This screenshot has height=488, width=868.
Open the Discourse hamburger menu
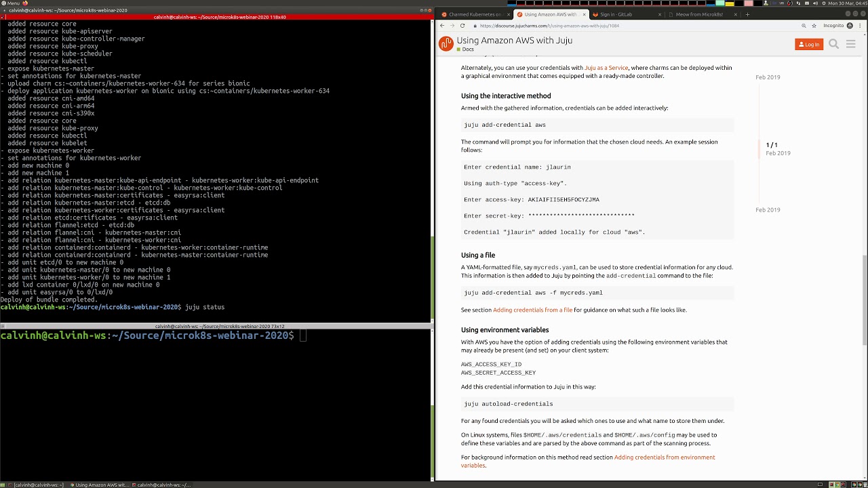851,44
